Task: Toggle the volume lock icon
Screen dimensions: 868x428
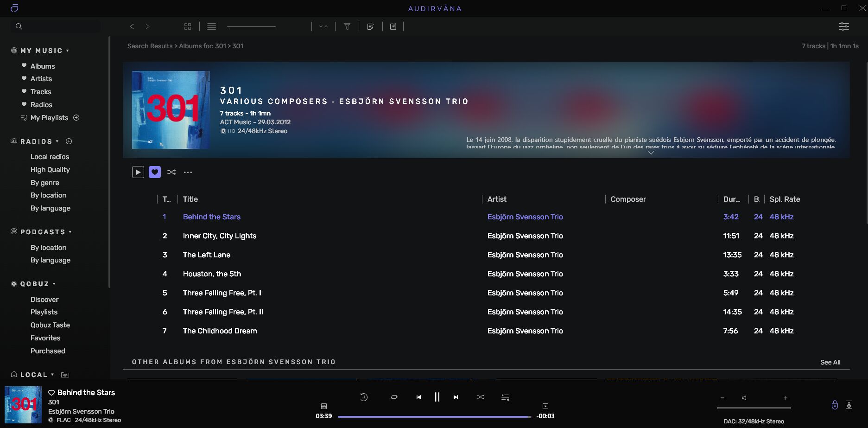Action: (x=835, y=405)
